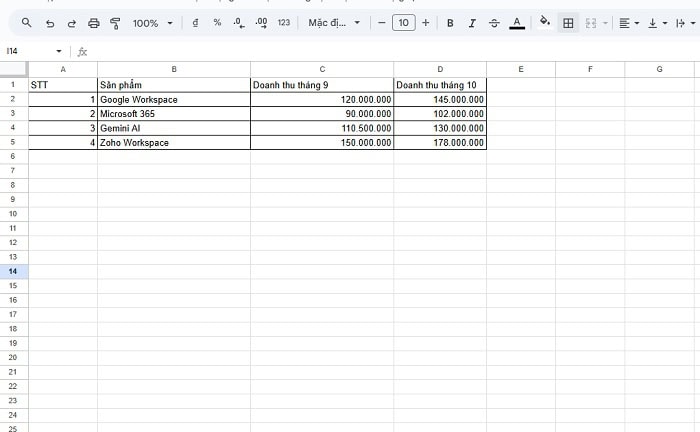The width and height of the screenshot is (700, 432).
Task: Select column G header
Action: [x=659, y=69]
